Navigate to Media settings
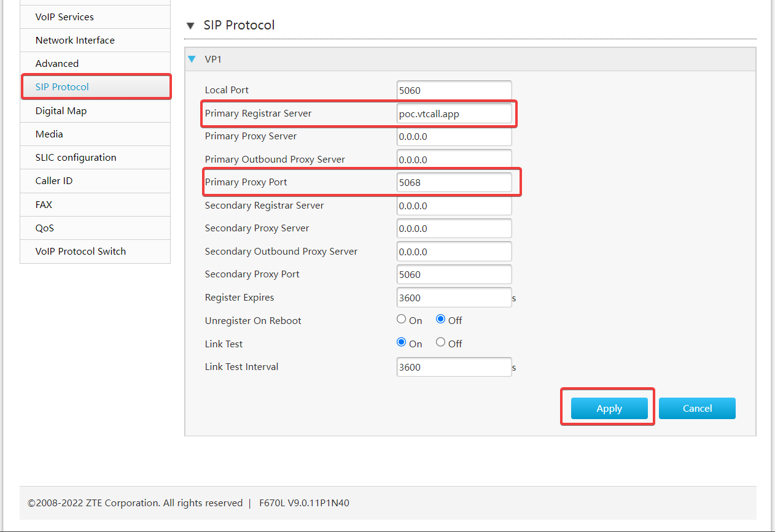 pyautogui.click(x=49, y=134)
